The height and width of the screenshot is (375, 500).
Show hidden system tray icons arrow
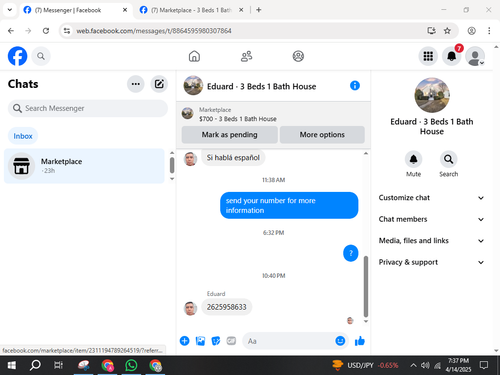413,365
